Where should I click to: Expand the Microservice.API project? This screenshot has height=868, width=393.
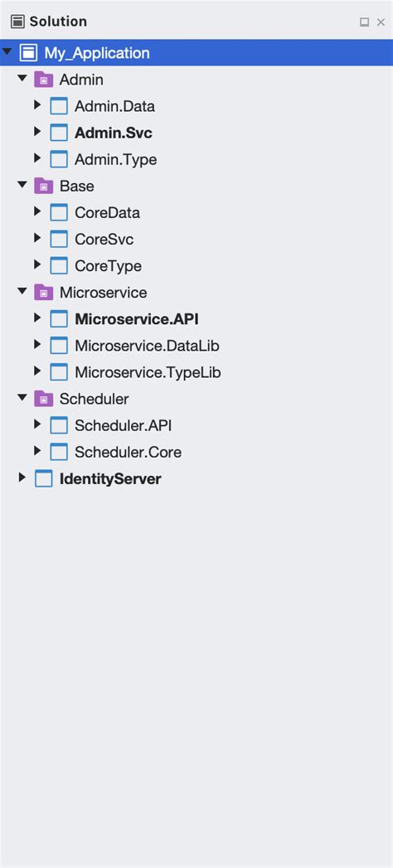(x=37, y=318)
